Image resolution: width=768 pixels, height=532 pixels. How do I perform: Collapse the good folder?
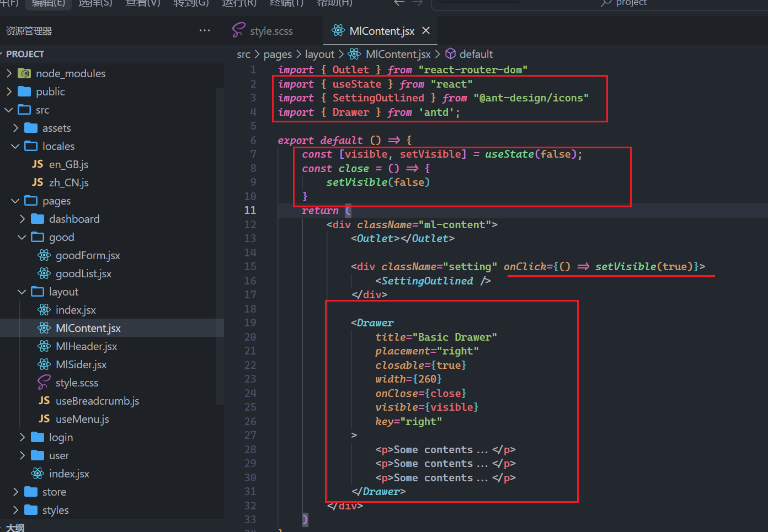(x=22, y=237)
